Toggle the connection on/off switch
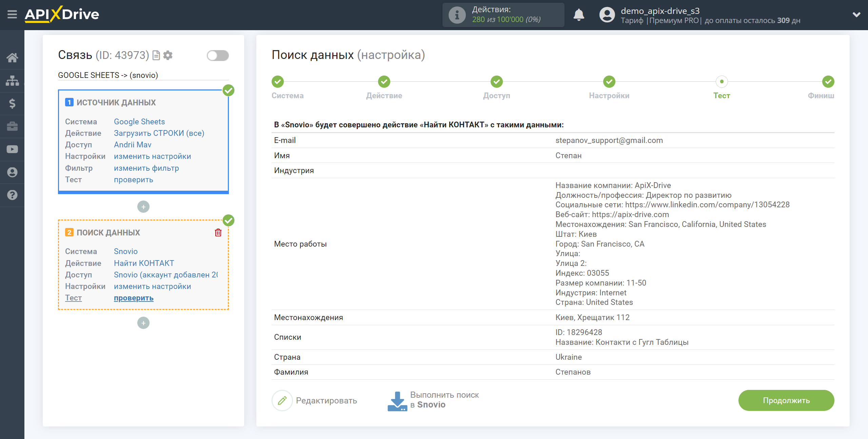 point(218,56)
